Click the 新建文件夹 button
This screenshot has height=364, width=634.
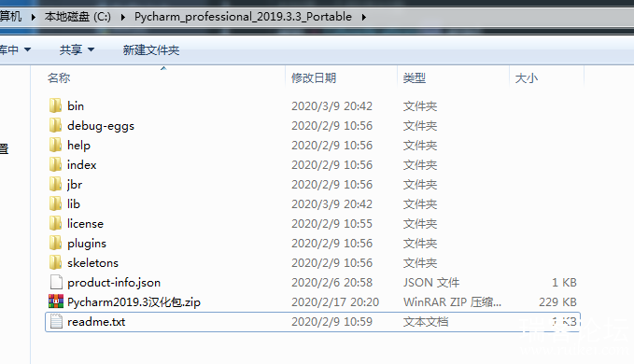tap(151, 49)
